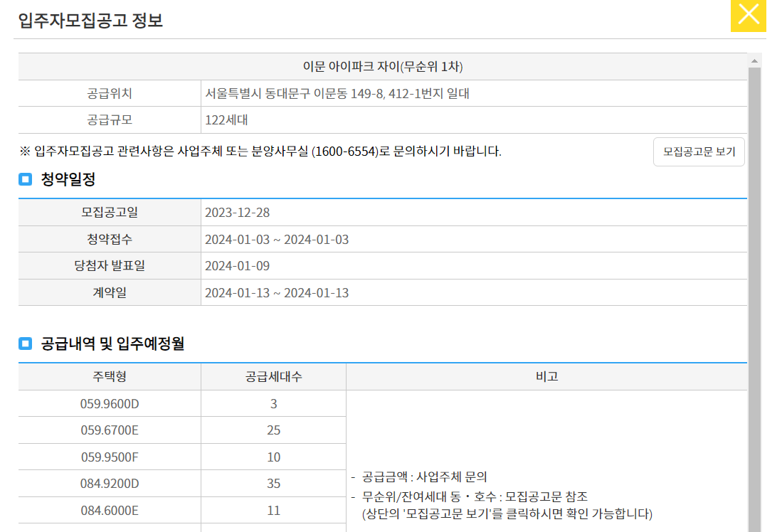Click the supply count 35 for 084.9200D
The height and width of the screenshot is (532, 782).
(273, 484)
